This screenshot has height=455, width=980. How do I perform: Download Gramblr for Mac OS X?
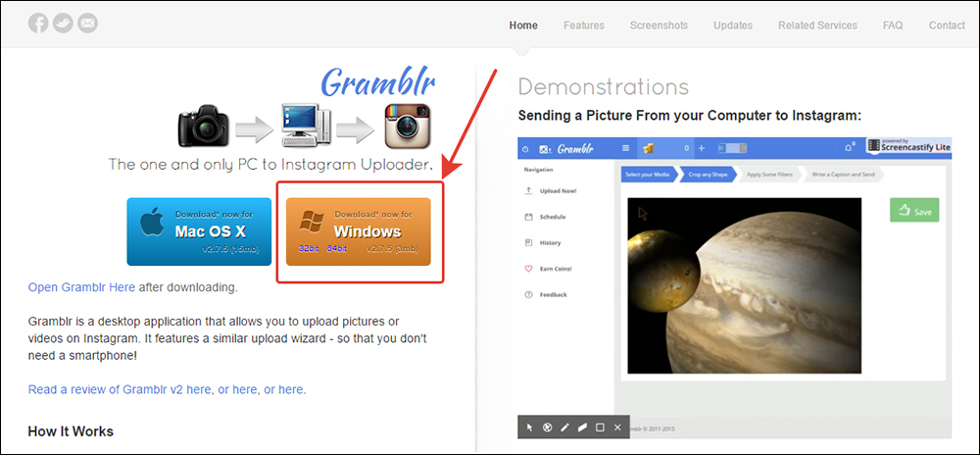(199, 231)
